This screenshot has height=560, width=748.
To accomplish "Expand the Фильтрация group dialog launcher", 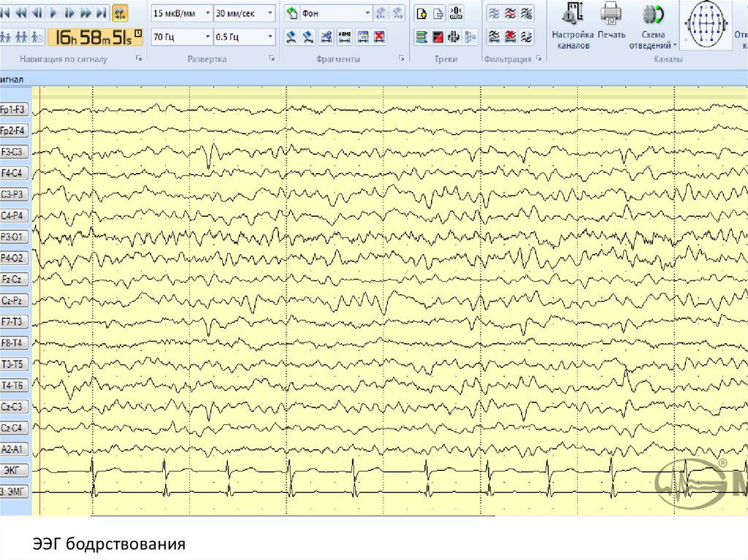I will point(539,58).
